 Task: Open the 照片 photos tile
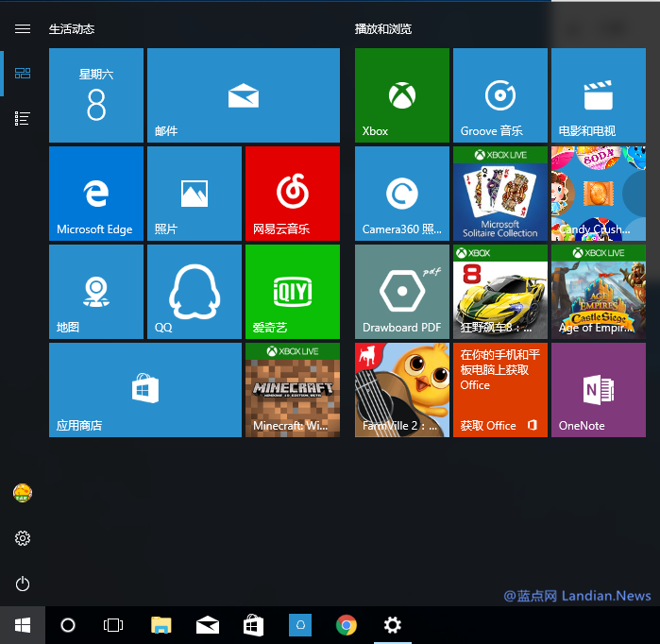pyautogui.click(x=195, y=194)
